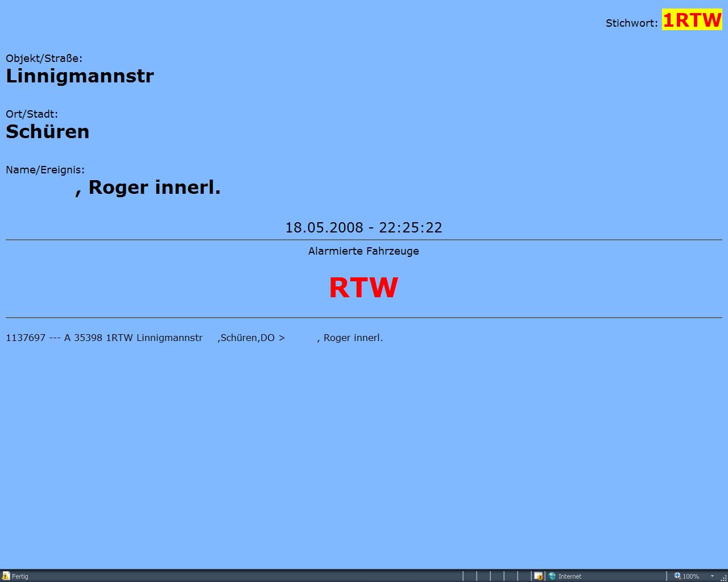Click the Fertig status text
The width and height of the screenshot is (728, 582).
20,576
